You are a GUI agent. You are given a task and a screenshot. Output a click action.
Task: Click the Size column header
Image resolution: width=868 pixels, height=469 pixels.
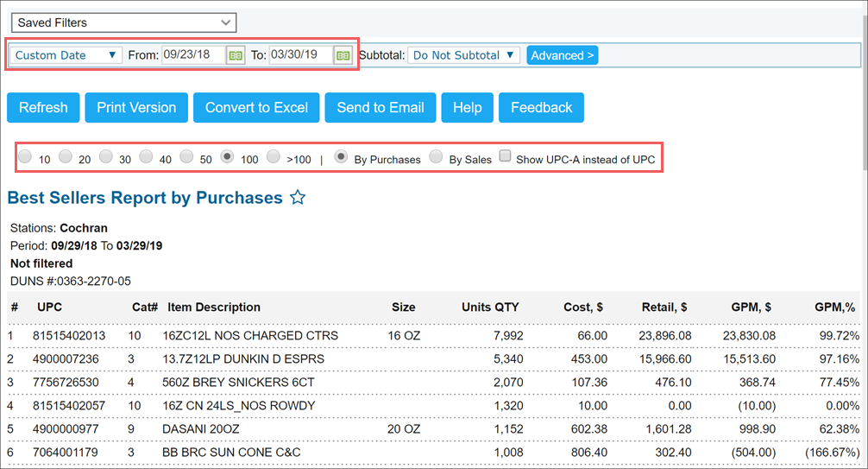(403, 307)
